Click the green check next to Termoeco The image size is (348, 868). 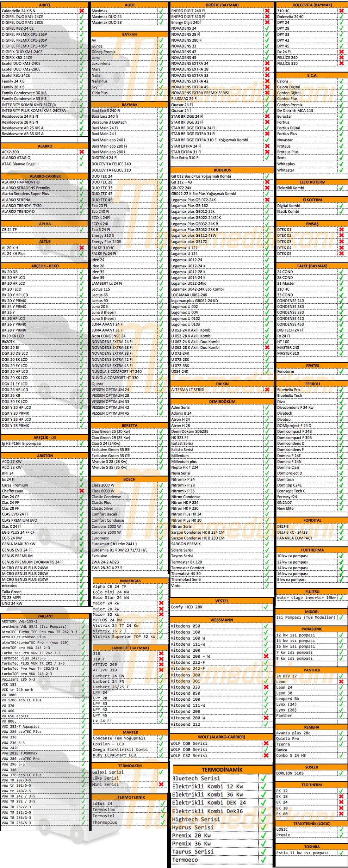(x=263, y=860)
